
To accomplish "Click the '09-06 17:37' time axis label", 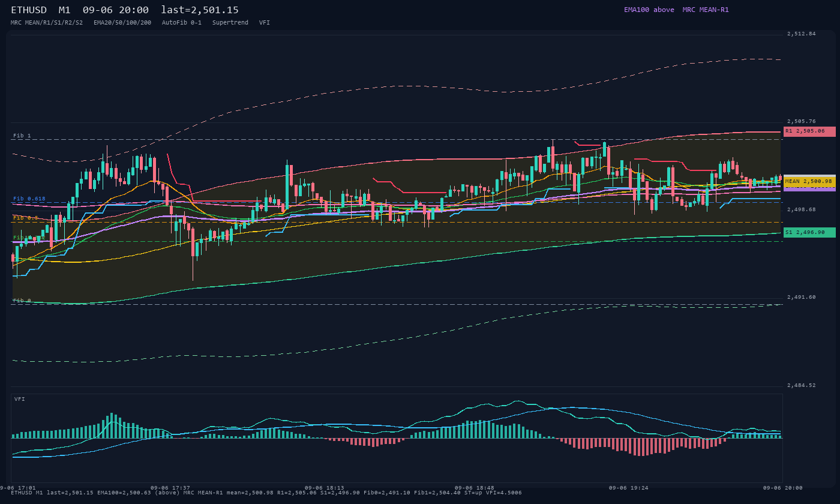I will (170, 488).
